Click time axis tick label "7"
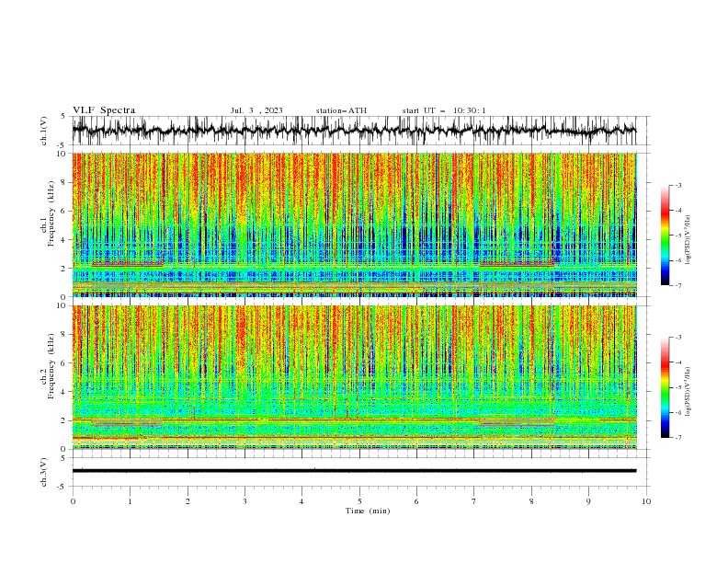 (474, 501)
